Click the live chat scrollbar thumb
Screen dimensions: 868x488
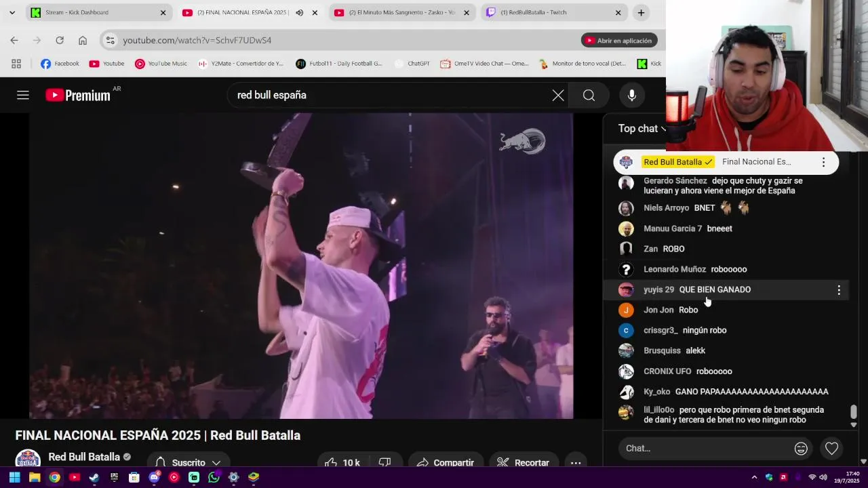pyautogui.click(x=854, y=411)
